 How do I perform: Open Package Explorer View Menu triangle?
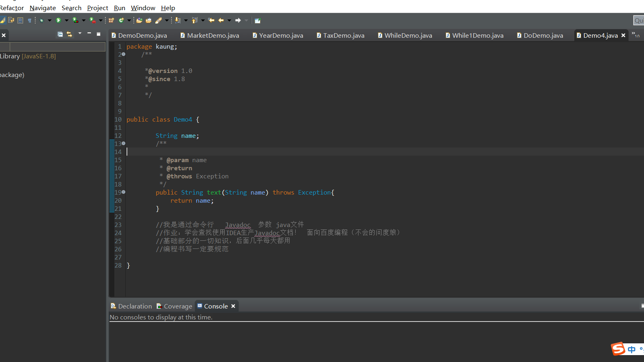pos(80,33)
